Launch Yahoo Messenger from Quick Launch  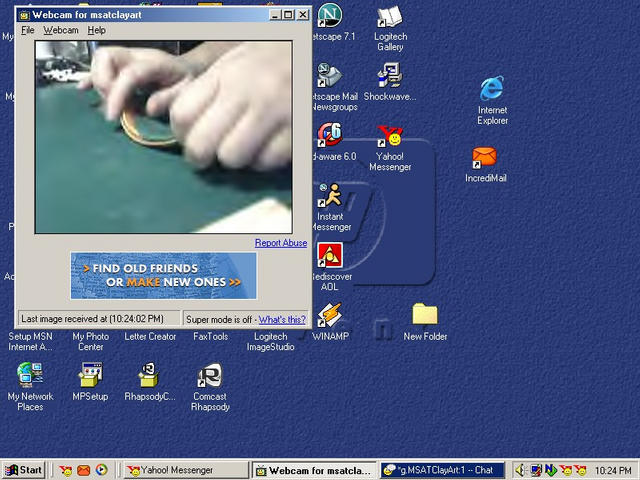pyautogui.click(x=65, y=471)
